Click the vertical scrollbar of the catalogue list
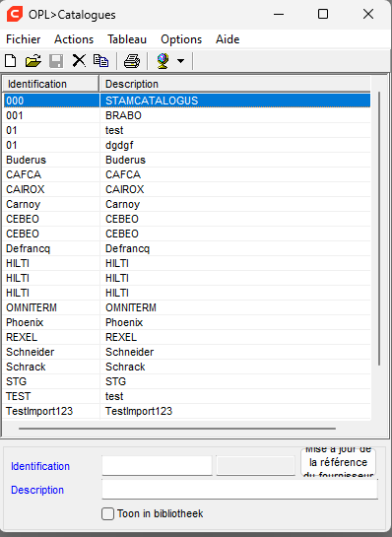This screenshot has width=392, height=537. [x=379, y=229]
